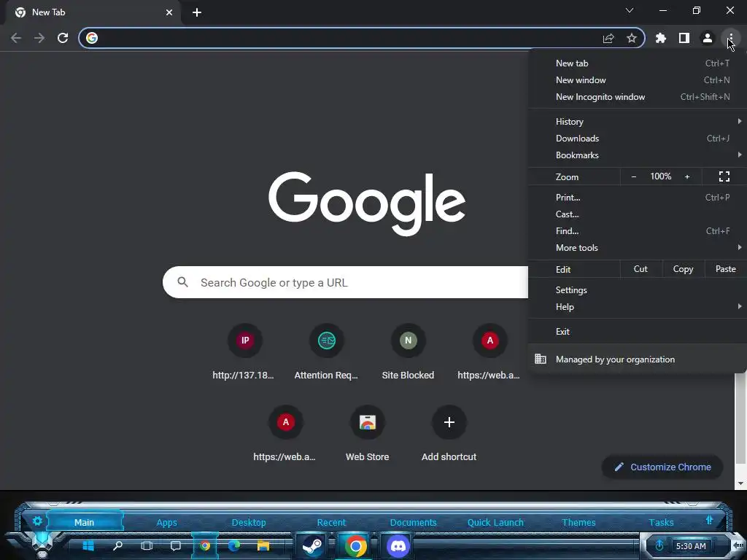Select the Main dock tab
Viewport: 747px width, 560px height.
tap(85, 522)
